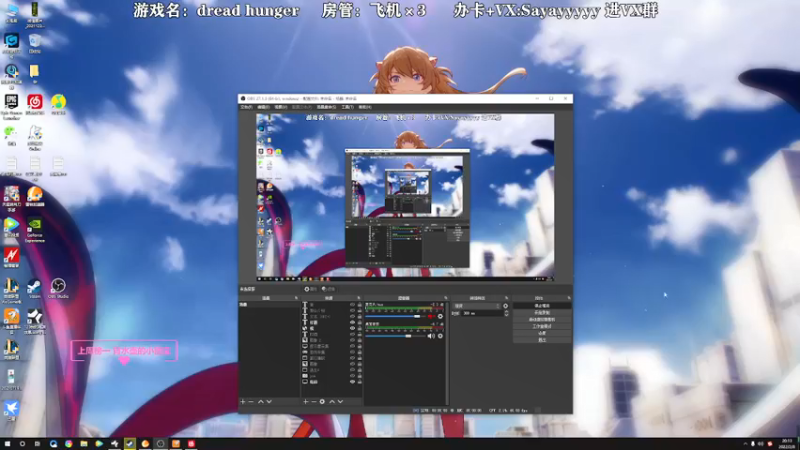Move scene up with Scenes up arrow
This screenshot has width=800, height=450.
pos(261,402)
